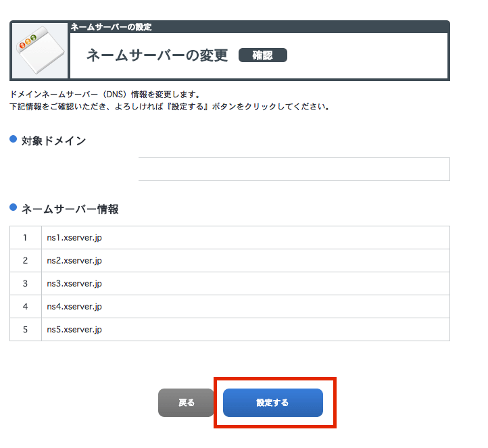Viewport: 488px width, 448px height.
Task: Click the ネームサーバー情報 section heading
Action: 70,209
